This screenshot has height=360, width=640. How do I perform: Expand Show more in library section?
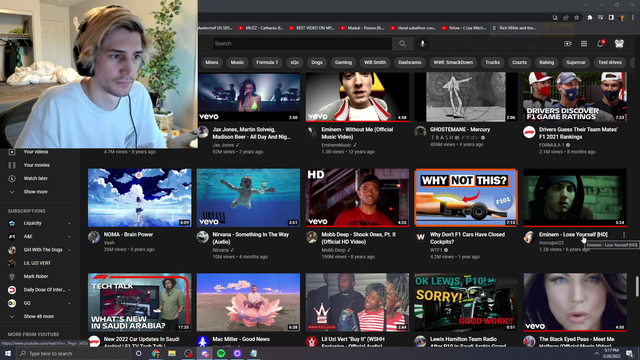coord(29,192)
